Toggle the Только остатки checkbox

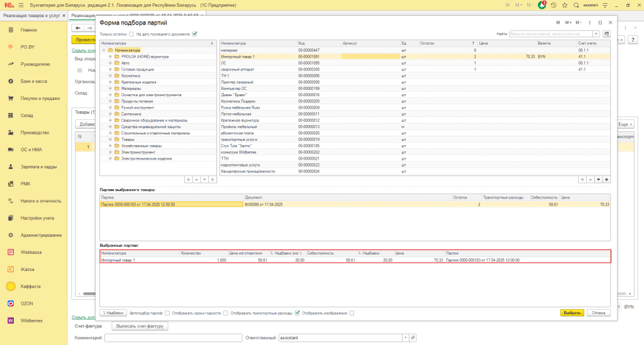click(x=131, y=34)
